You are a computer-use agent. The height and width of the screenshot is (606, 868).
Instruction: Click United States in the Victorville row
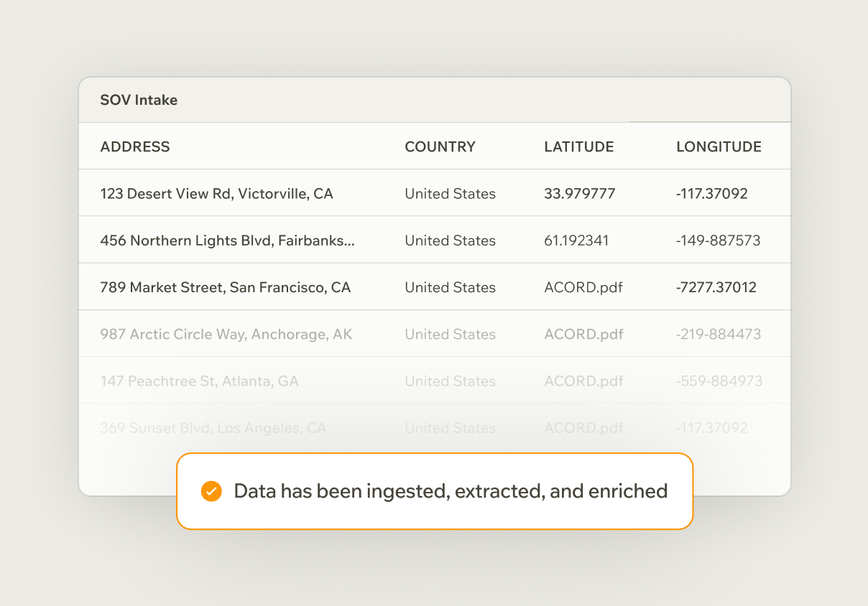tap(450, 194)
